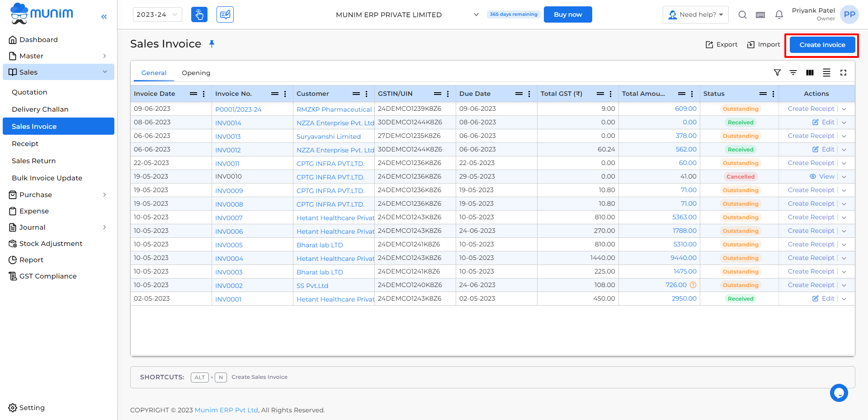Viewport: 868px width, 420px height.
Task: Click Edit for INV0012 row
Action: (823, 149)
